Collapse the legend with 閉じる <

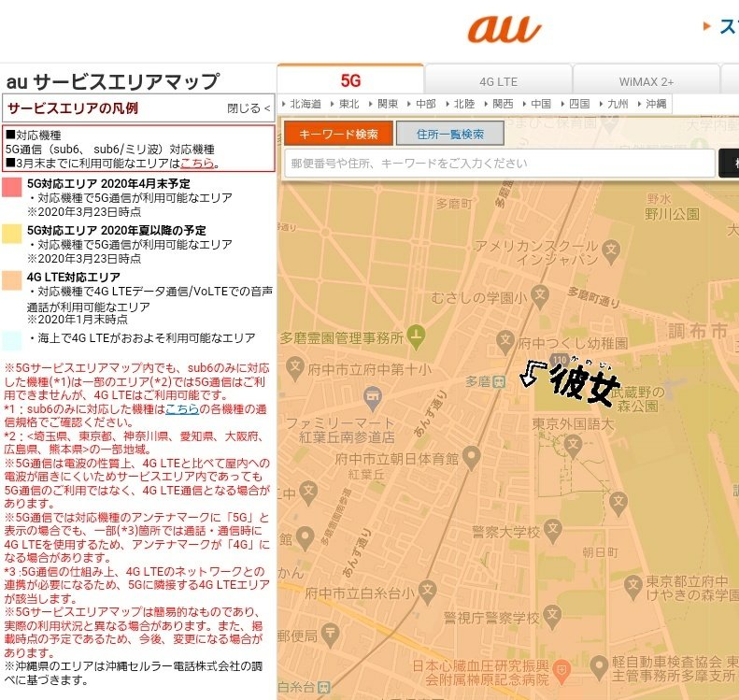pyautogui.click(x=249, y=108)
